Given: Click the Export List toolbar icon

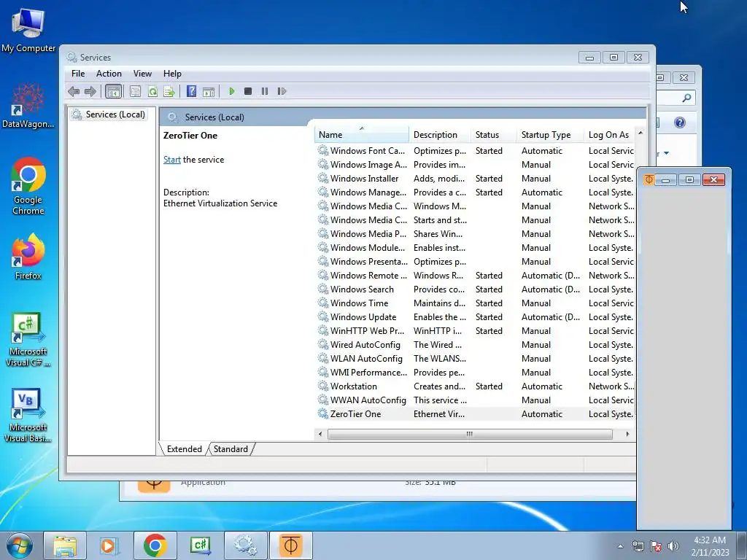Looking at the screenshot, I should click(169, 91).
